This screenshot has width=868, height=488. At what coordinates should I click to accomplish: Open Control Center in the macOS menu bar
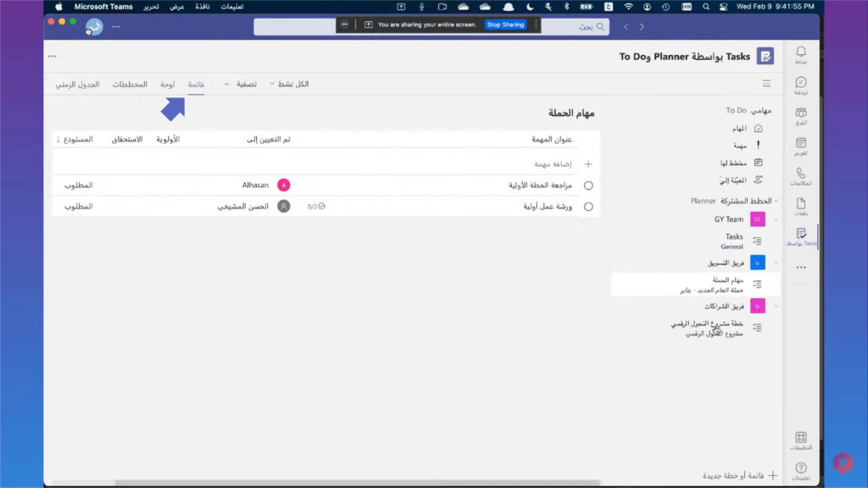click(724, 7)
